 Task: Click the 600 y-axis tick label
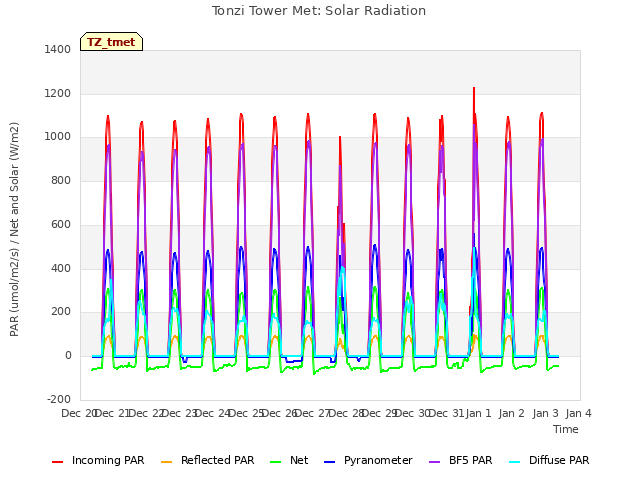61,224
